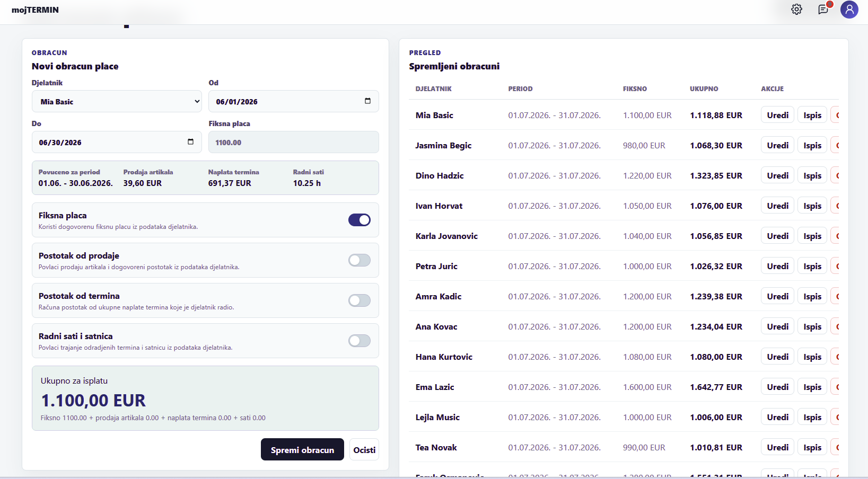Click DJELATNIK column header
Viewport: 868px width, 479px height.
433,88
